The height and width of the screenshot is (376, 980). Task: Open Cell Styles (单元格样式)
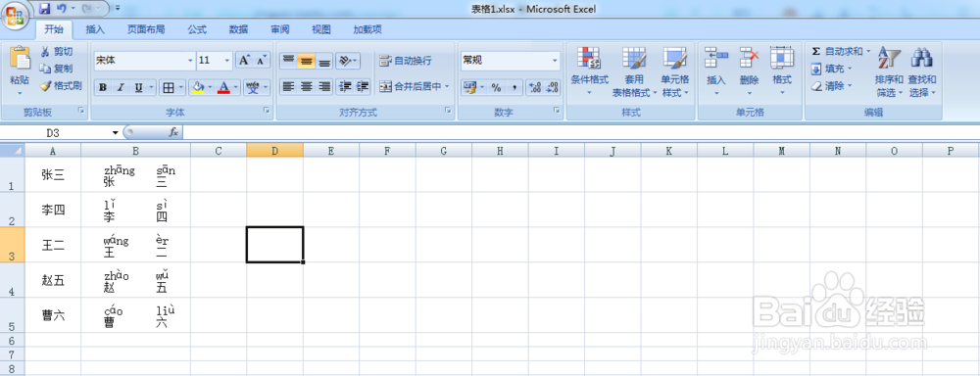[675, 71]
